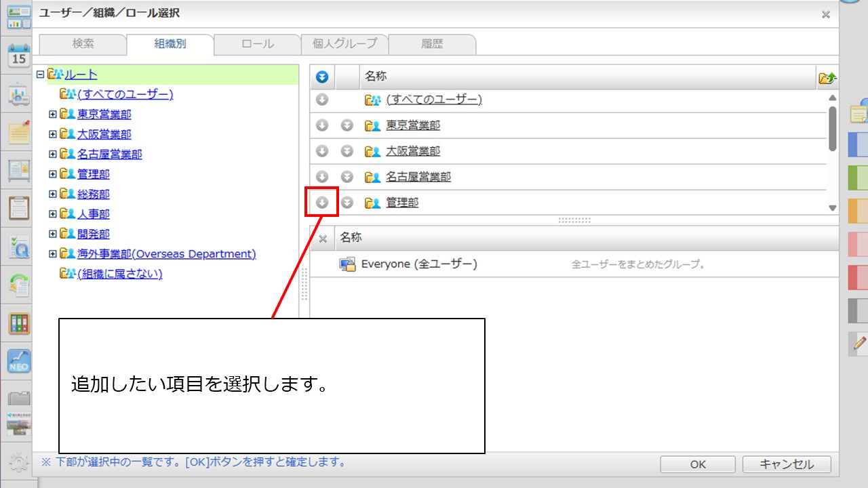Select 開発部 in the organization tree

[94, 234]
